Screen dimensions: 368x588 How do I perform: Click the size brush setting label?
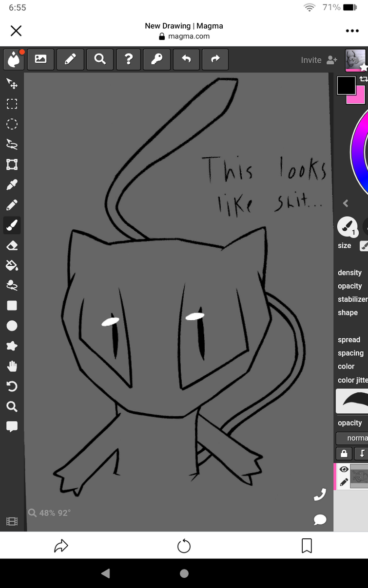click(345, 245)
